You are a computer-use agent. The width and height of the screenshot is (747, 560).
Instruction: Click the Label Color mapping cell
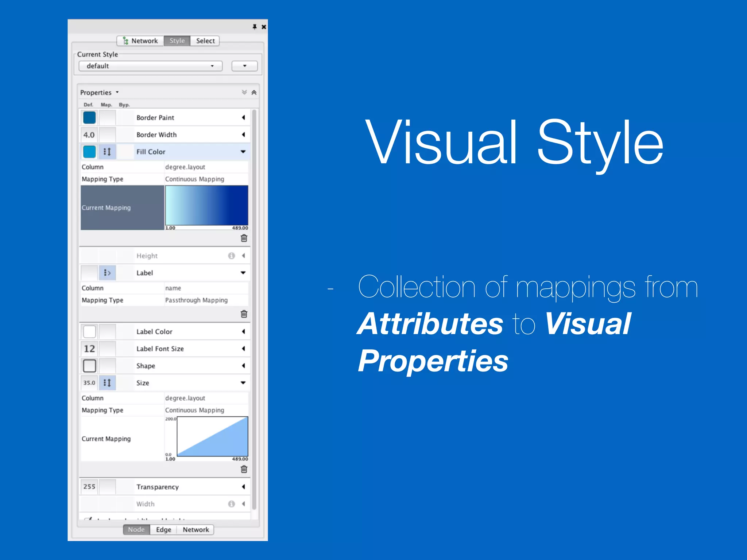(108, 331)
